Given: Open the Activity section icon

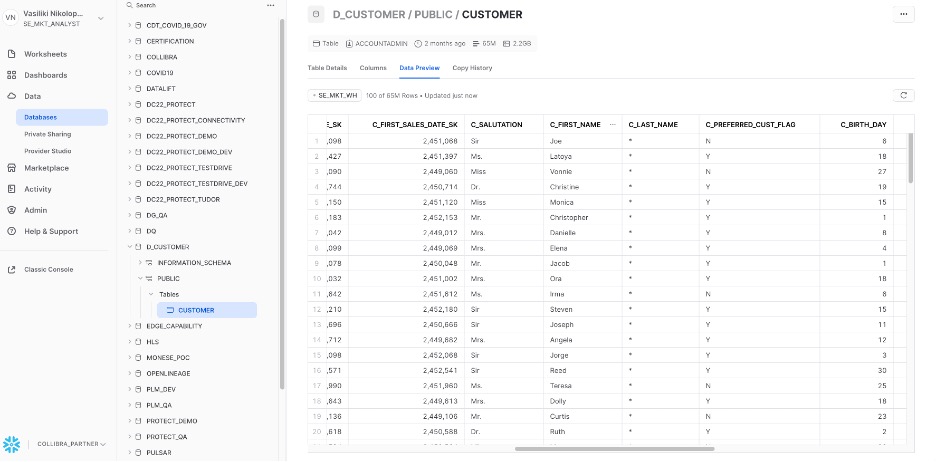Looking at the screenshot, I should (x=12, y=189).
